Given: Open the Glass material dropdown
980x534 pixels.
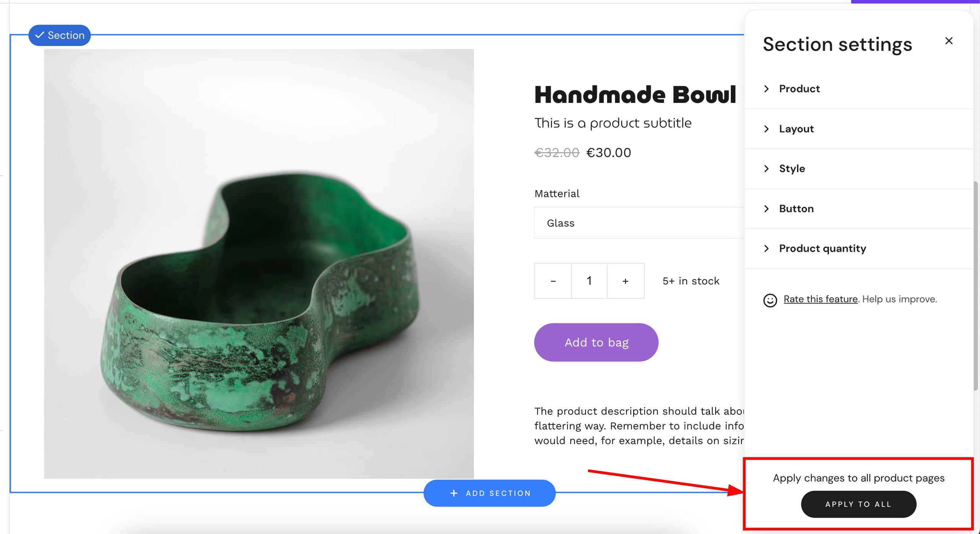Looking at the screenshot, I should [639, 223].
